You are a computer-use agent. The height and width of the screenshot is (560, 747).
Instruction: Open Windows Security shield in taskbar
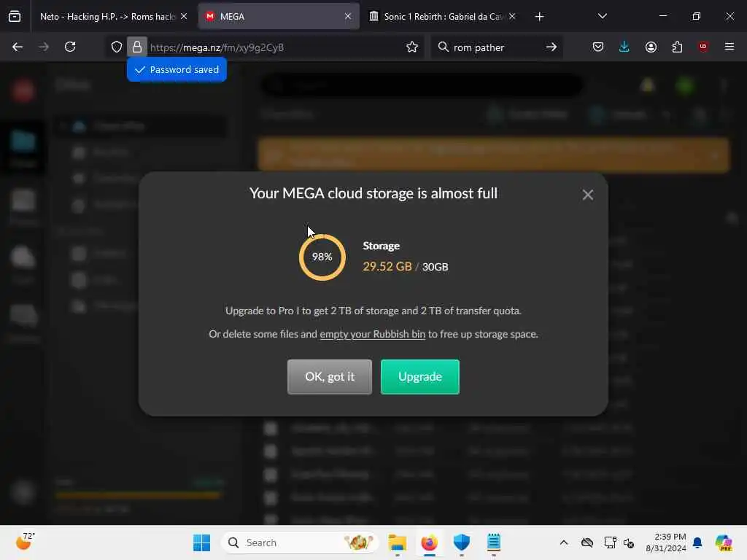(x=461, y=542)
